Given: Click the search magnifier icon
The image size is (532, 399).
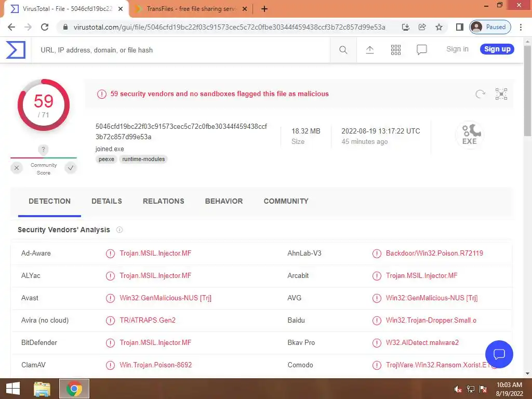Looking at the screenshot, I should (343, 50).
